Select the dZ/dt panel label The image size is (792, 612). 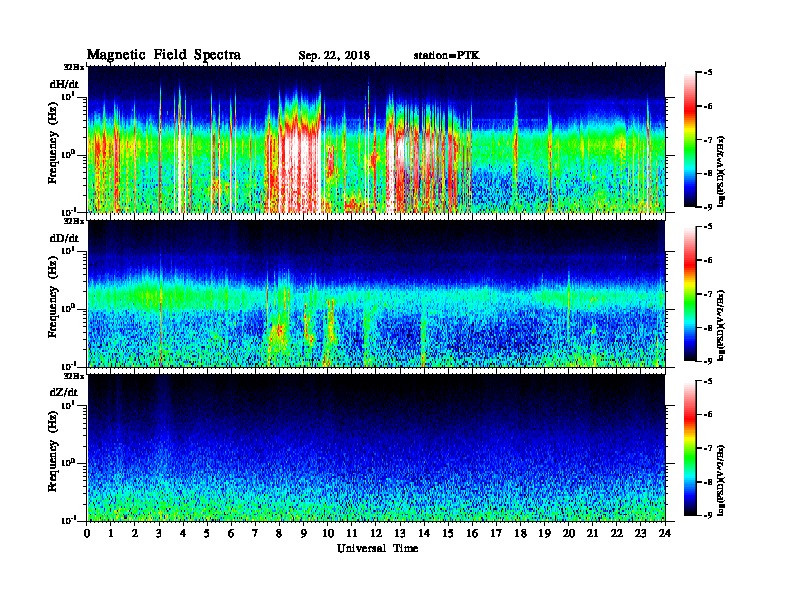(x=64, y=392)
